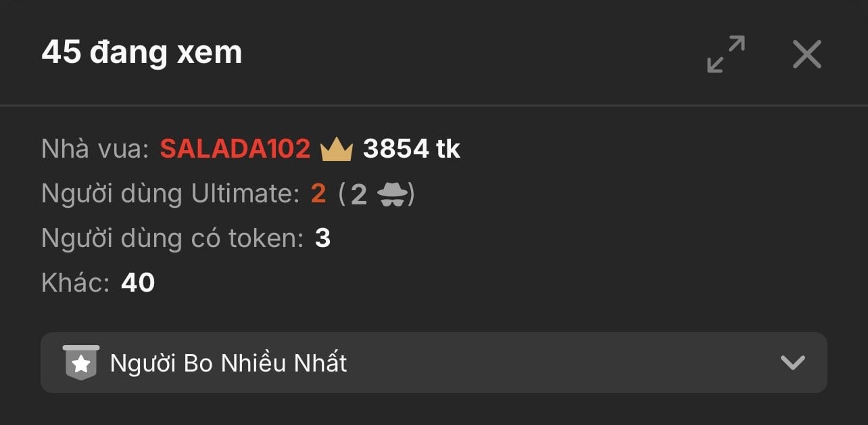This screenshot has width=868, height=425.
Task: Close the viewers panel
Action: pos(806,54)
